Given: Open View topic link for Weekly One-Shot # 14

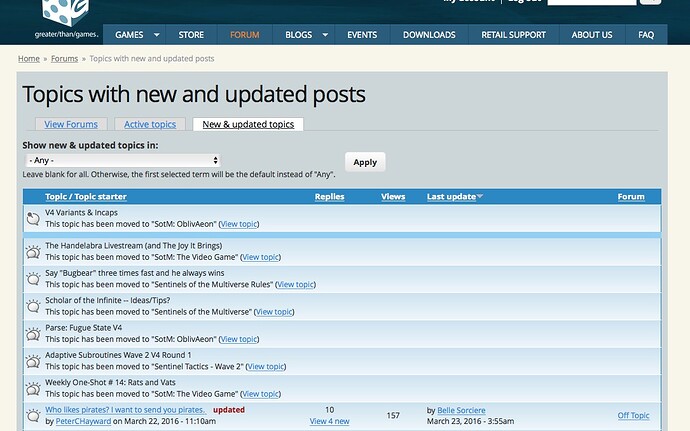Looking at the screenshot, I should coord(261,394).
